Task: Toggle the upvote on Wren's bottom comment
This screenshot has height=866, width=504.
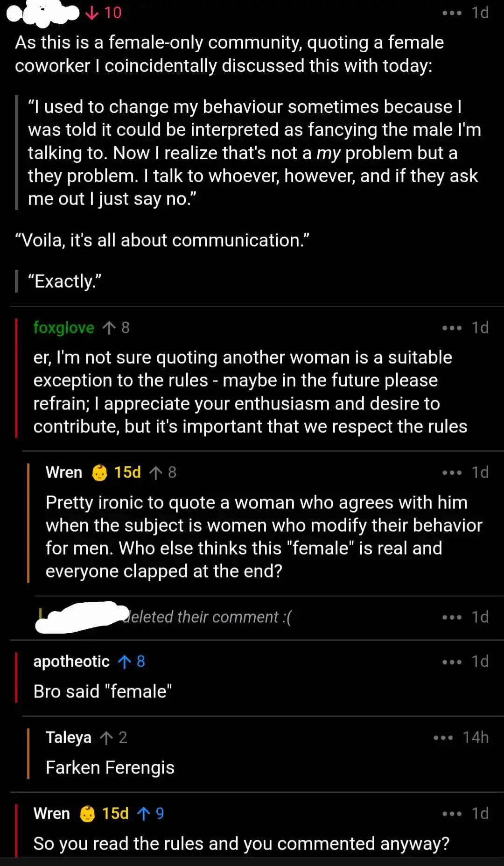Action: pos(144,814)
